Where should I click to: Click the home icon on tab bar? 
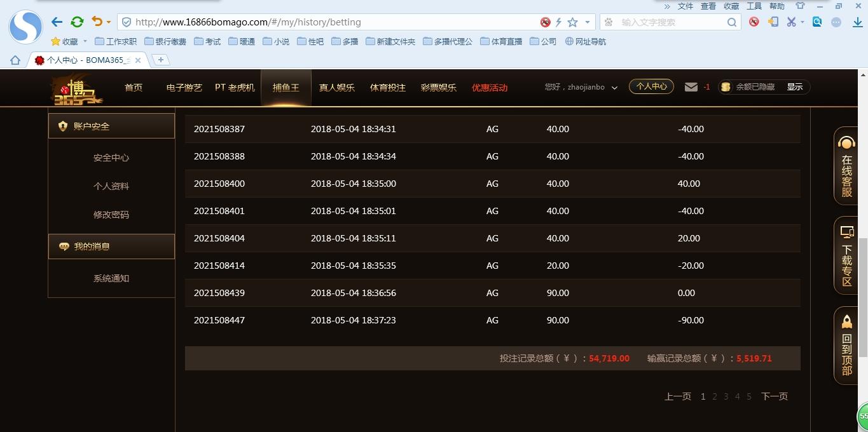click(x=15, y=60)
